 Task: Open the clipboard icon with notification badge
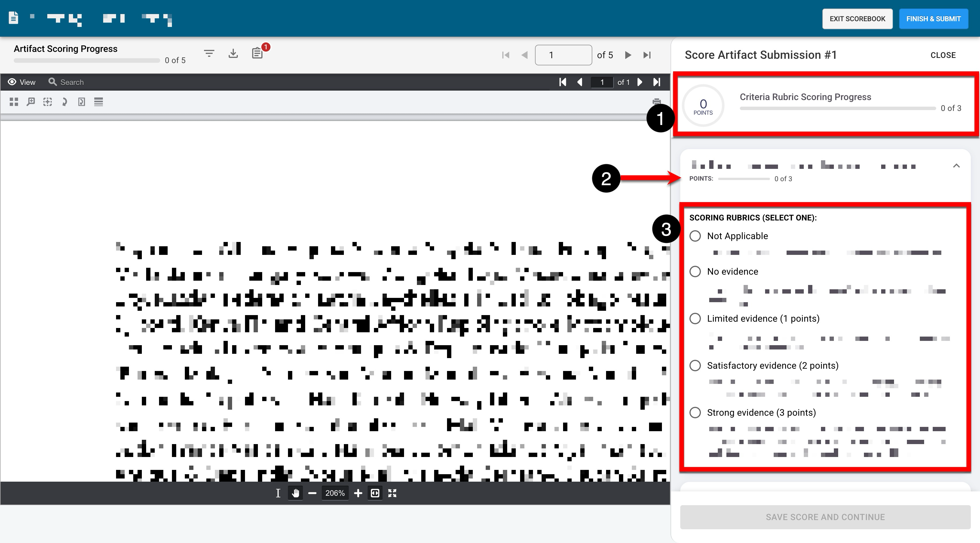pyautogui.click(x=258, y=53)
